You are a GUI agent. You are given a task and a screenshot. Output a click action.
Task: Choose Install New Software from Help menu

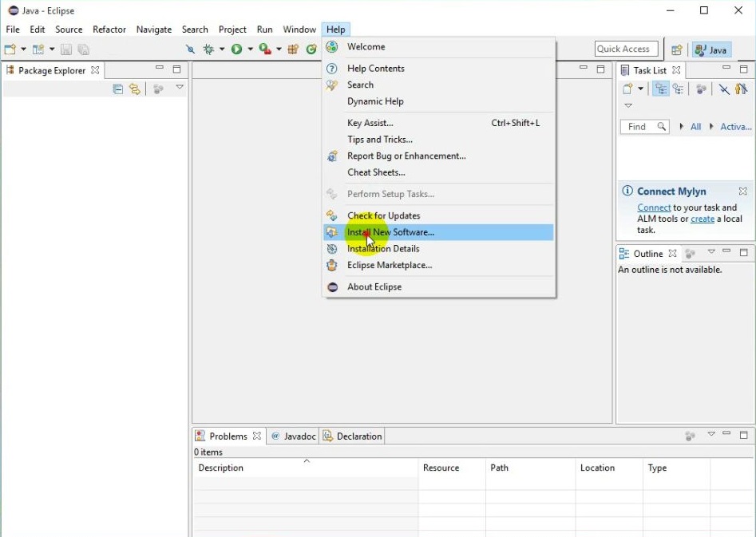438,232
